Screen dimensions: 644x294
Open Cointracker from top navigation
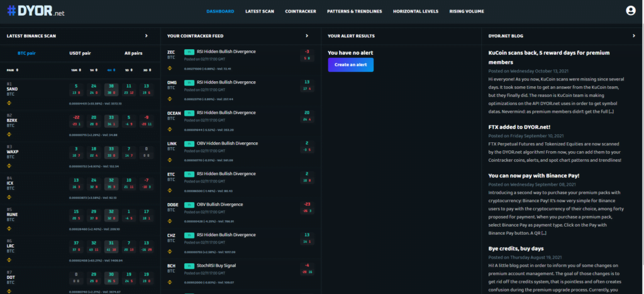(301, 11)
